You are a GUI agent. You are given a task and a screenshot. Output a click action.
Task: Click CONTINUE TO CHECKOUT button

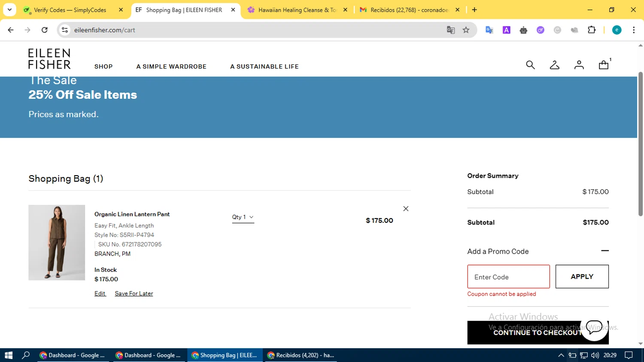coord(538,333)
